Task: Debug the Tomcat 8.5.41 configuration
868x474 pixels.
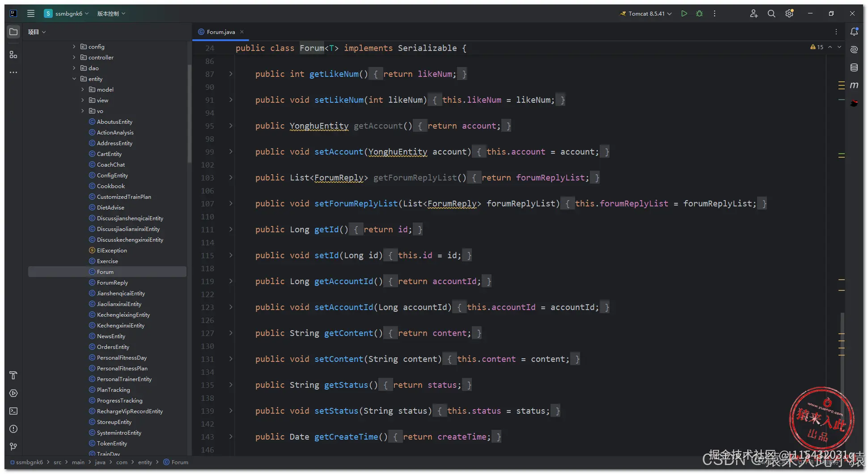Action: tap(699, 13)
